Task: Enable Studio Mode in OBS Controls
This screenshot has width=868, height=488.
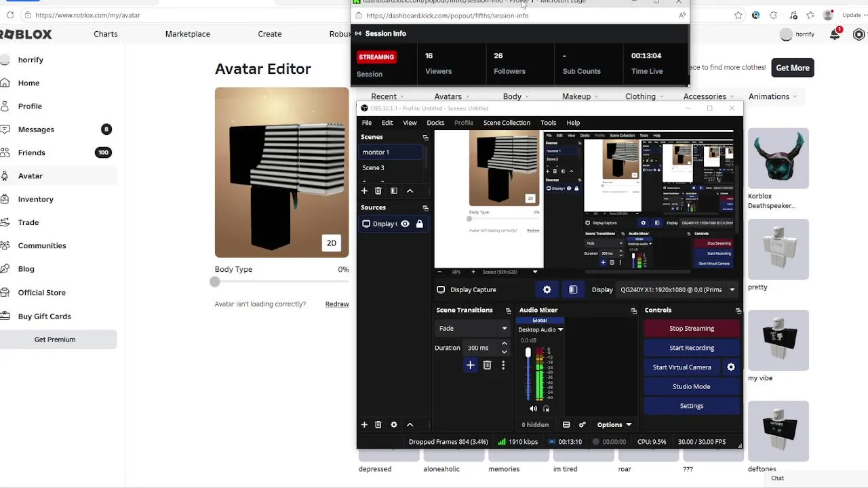Action: 692,387
